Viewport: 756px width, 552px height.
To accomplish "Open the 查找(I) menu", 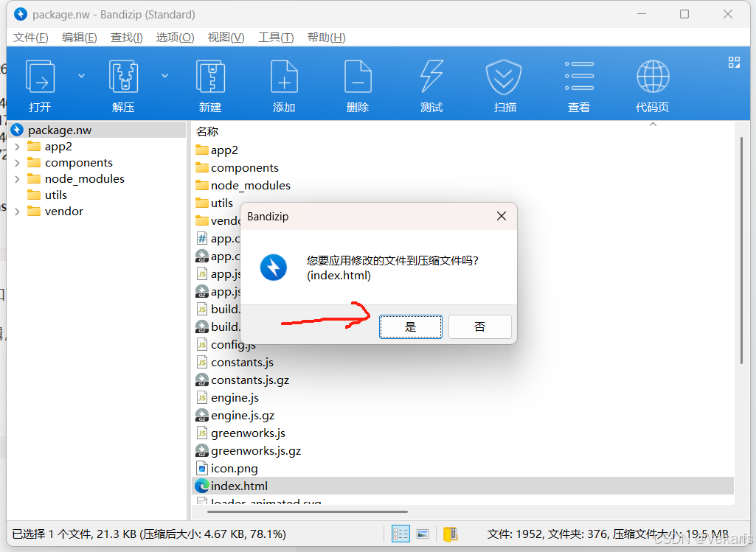I will tap(126, 38).
